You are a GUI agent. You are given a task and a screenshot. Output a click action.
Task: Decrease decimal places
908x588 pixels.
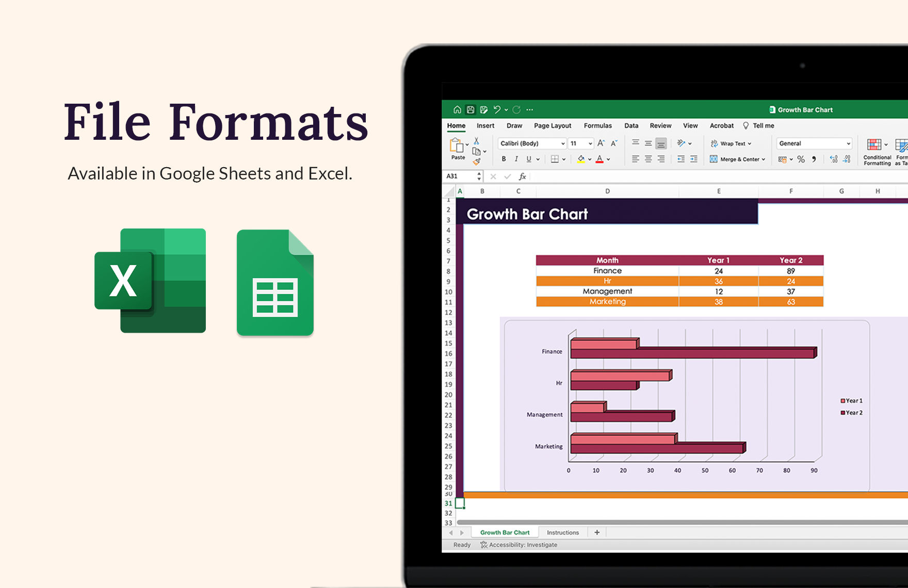[x=847, y=159]
